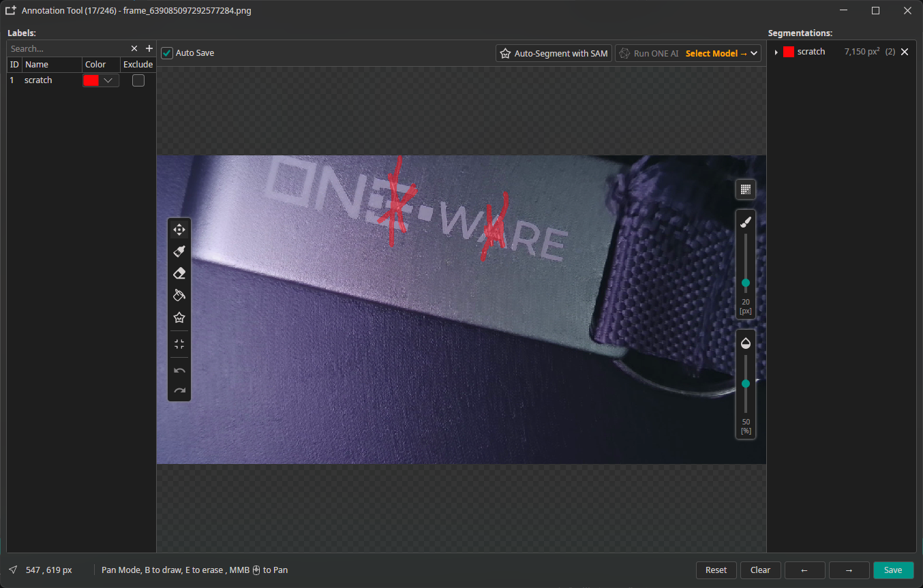923x588 pixels.
Task: Click the 7,150 px² area value
Action: pos(862,52)
